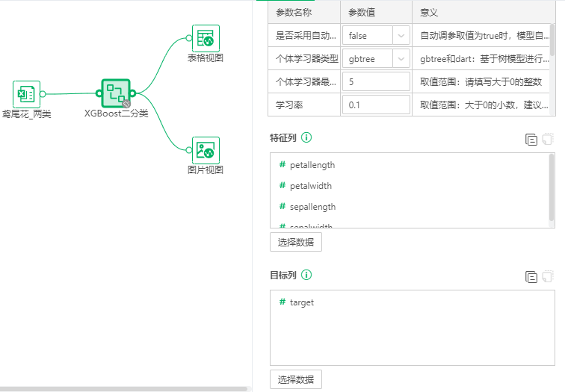Open the false dropdown for 是否采用自动调参
Screen dimensions: 565x392
(376, 36)
